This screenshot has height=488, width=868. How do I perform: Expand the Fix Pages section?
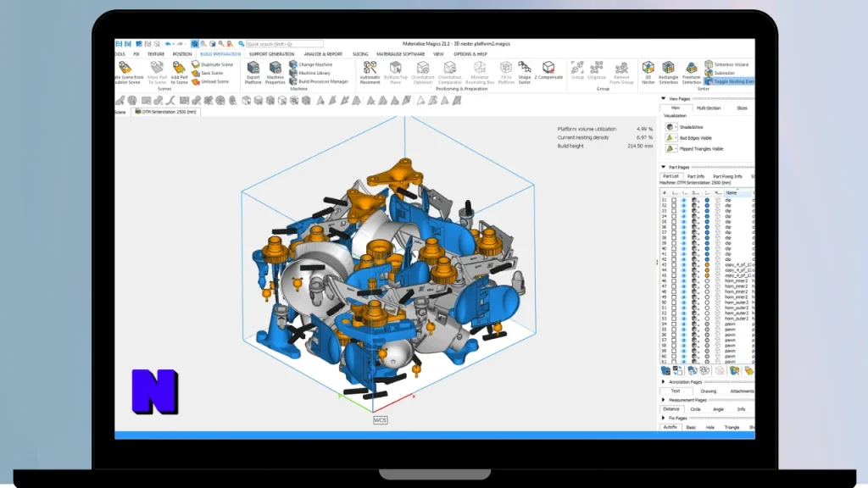coord(663,419)
